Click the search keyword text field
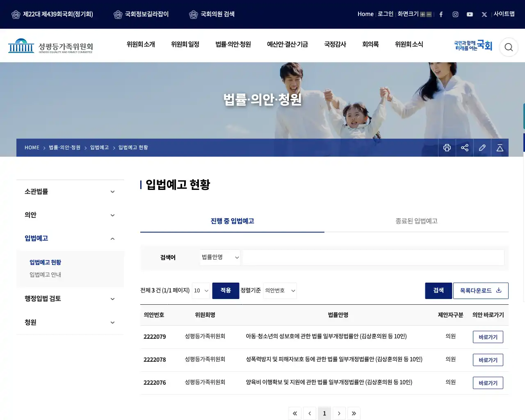Screen dimensions: 525x420 tap(373, 258)
